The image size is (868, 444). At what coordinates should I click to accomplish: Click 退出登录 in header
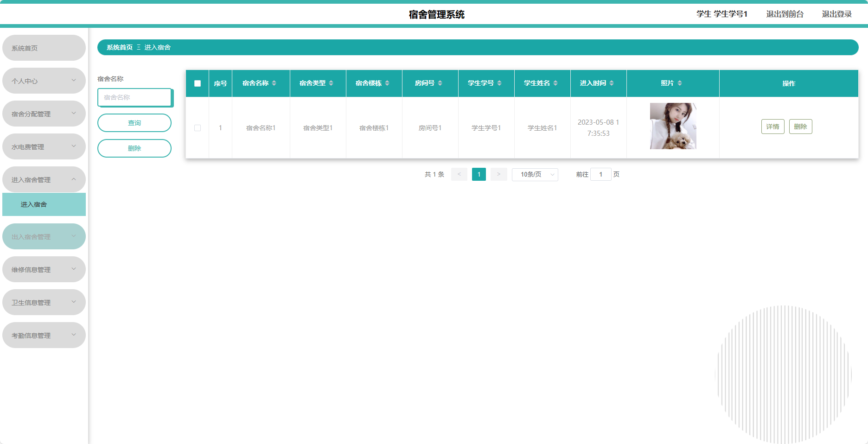pyautogui.click(x=836, y=14)
